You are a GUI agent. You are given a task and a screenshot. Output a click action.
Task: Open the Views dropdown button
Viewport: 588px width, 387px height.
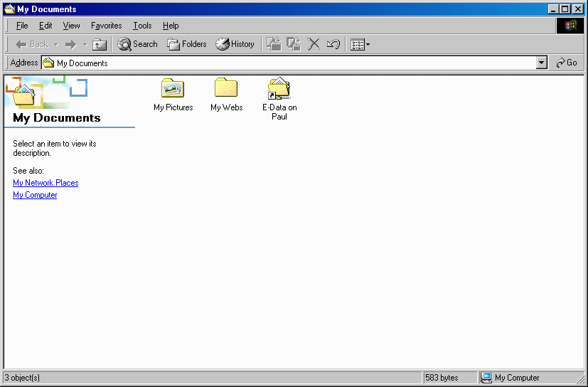[x=360, y=44]
